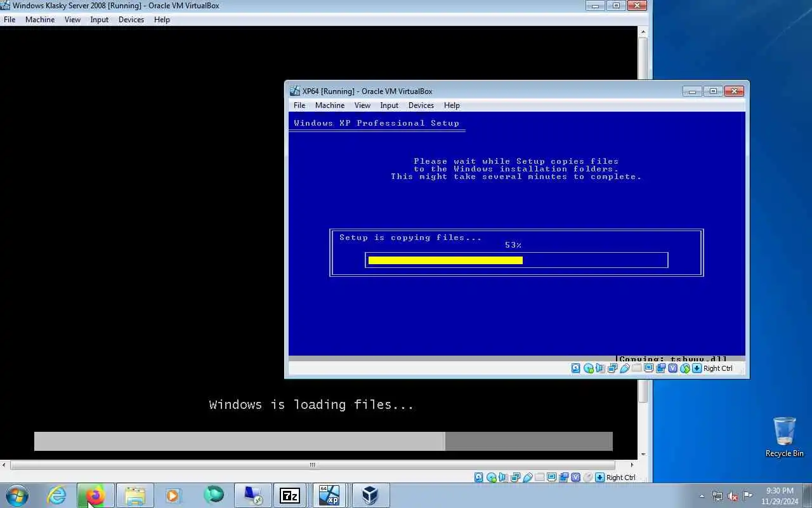The image size is (812, 508).
Task: Open Help menu in XP64 window
Action: (x=452, y=105)
